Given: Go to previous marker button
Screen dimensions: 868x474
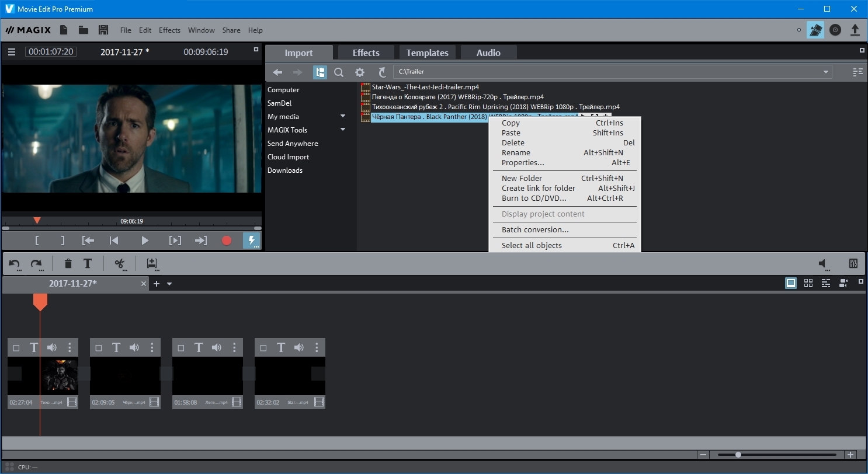Looking at the screenshot, I should click(x=114, y=241).
